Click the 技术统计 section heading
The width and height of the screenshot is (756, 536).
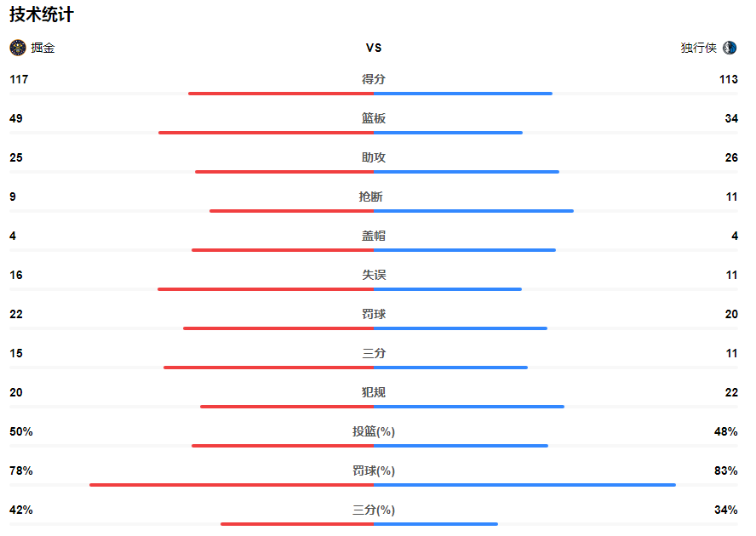coord(41,14)
